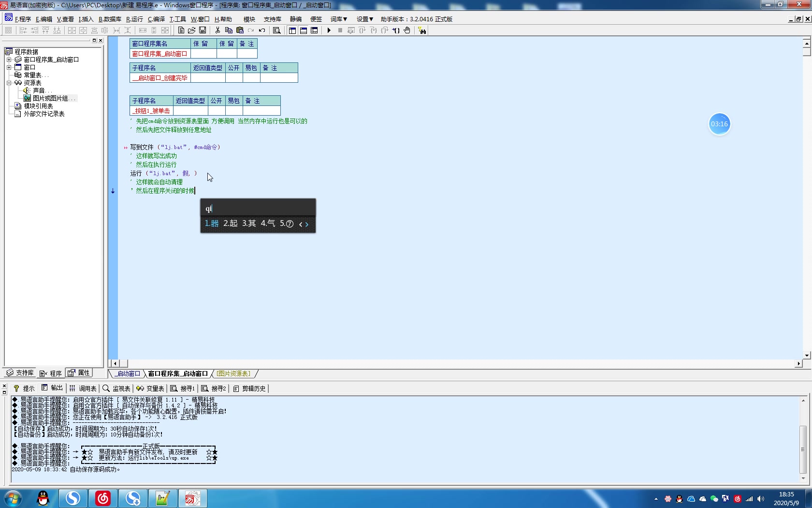812x508 pixels.
Task: Toggle the third window layout icon in toolbar
Action: pos(314,30)
